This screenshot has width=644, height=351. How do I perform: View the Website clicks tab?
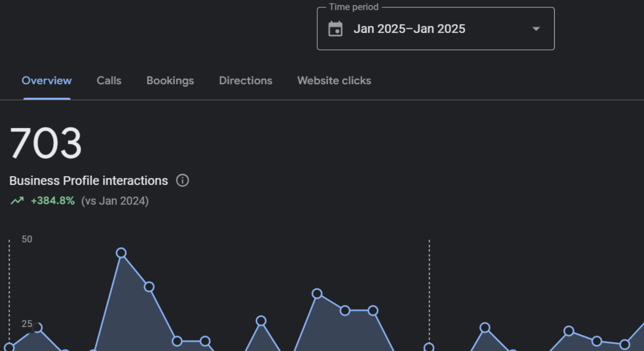[x=334, y=81]
